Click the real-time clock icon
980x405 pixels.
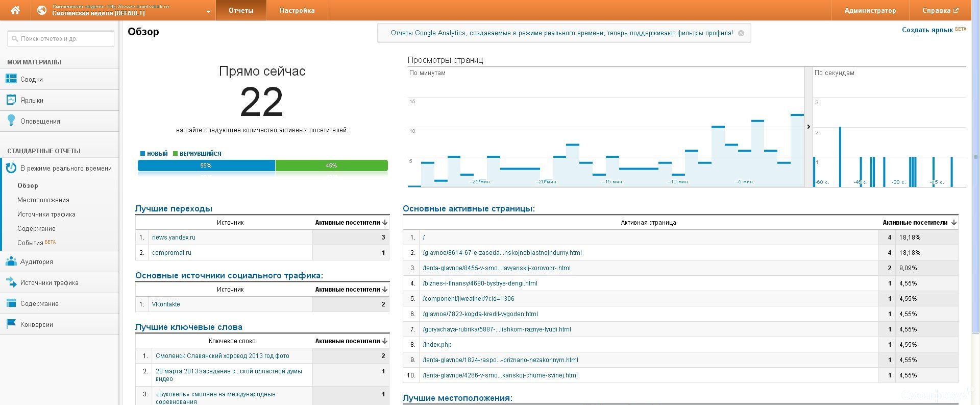point(11,168)
